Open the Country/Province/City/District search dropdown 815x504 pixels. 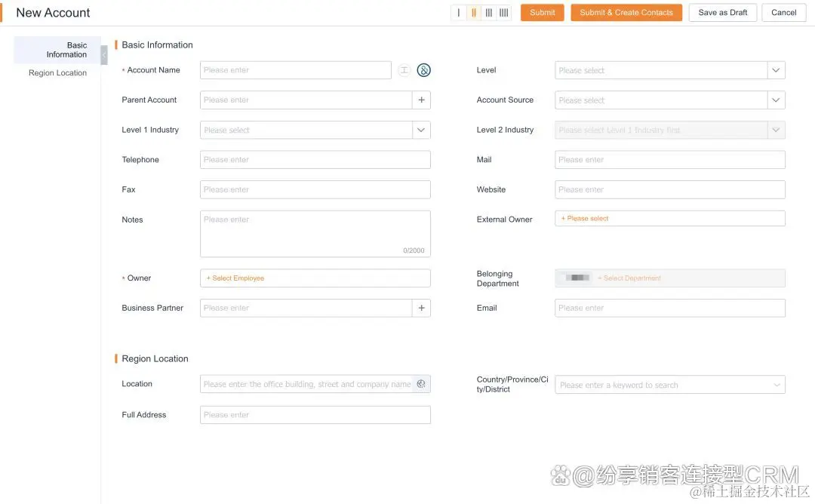tap(669, 385)
